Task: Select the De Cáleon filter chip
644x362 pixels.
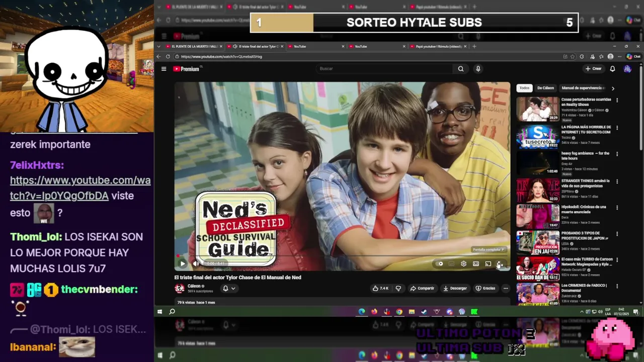Action: click(x=545, y=88)
